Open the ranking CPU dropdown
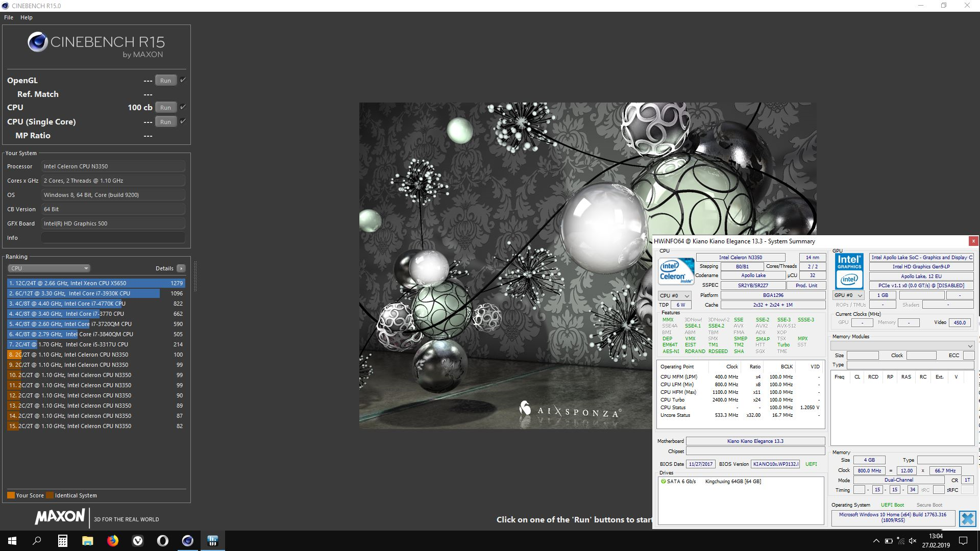The height and width of the screenshot is (551, 980). 49,268
